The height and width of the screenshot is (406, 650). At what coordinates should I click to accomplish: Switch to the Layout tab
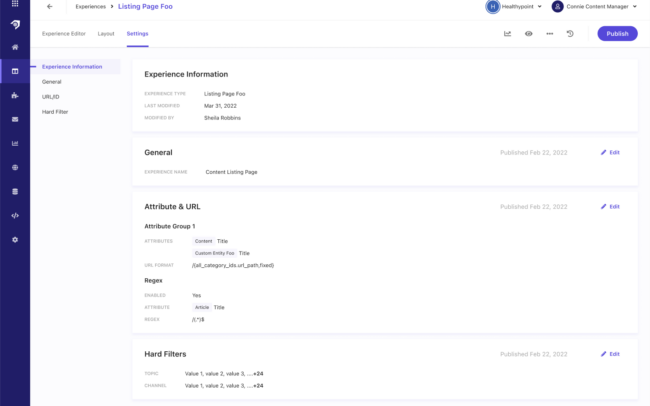106,33
